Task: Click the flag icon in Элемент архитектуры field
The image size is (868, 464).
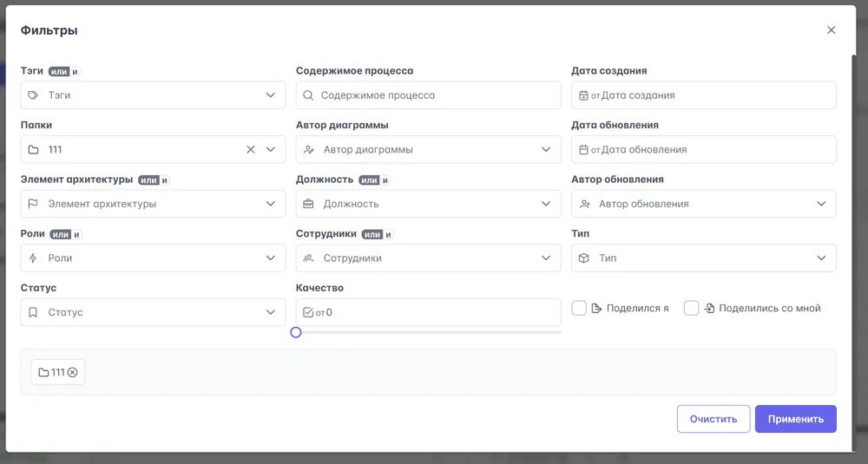Action: click(33, 204)
